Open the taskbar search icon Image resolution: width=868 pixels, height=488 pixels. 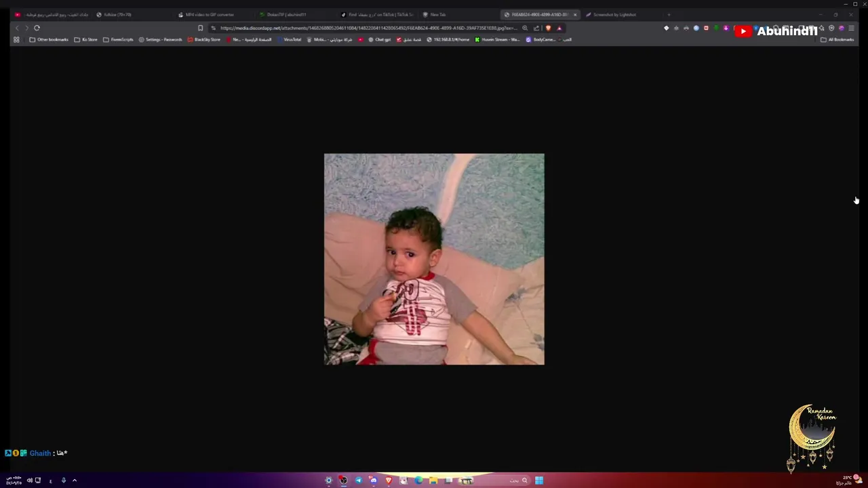[x=524, y=481]
